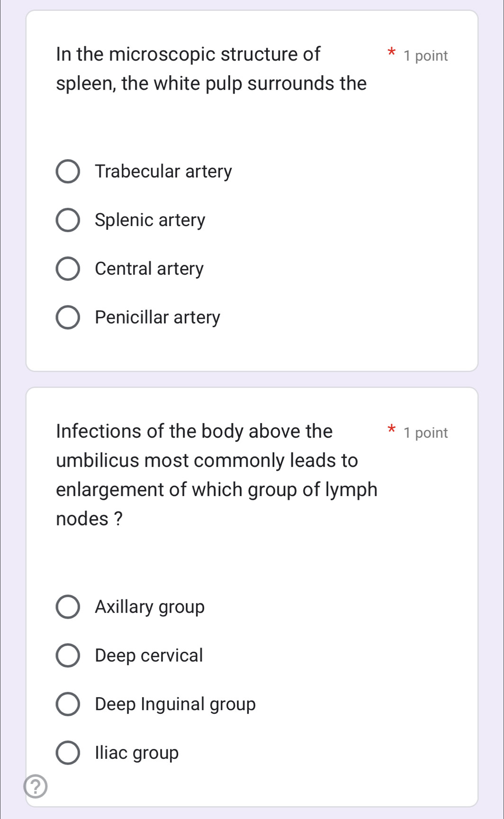Select the Axillary group radio button
Image resolution: width=504 pixels, height=819 pixels.
click(68, 607)
